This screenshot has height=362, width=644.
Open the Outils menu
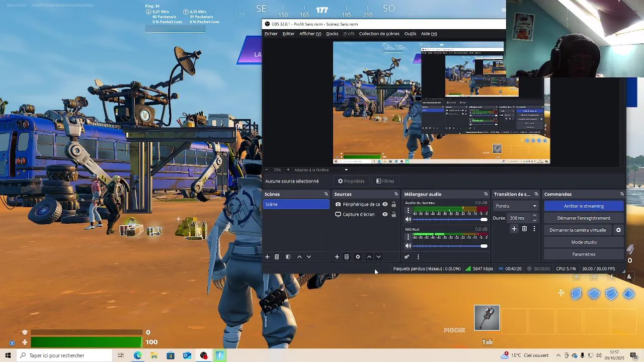click(x=410, y=34)
